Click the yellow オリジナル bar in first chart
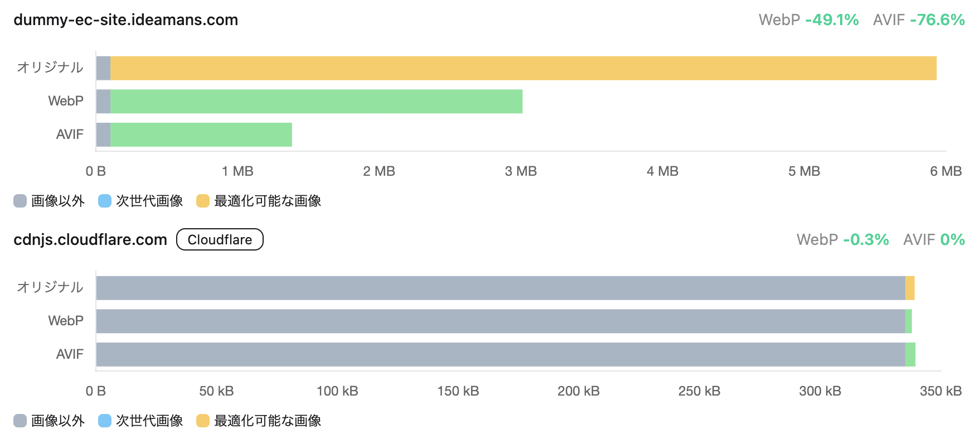980x443 pixels. click(523, 68)
